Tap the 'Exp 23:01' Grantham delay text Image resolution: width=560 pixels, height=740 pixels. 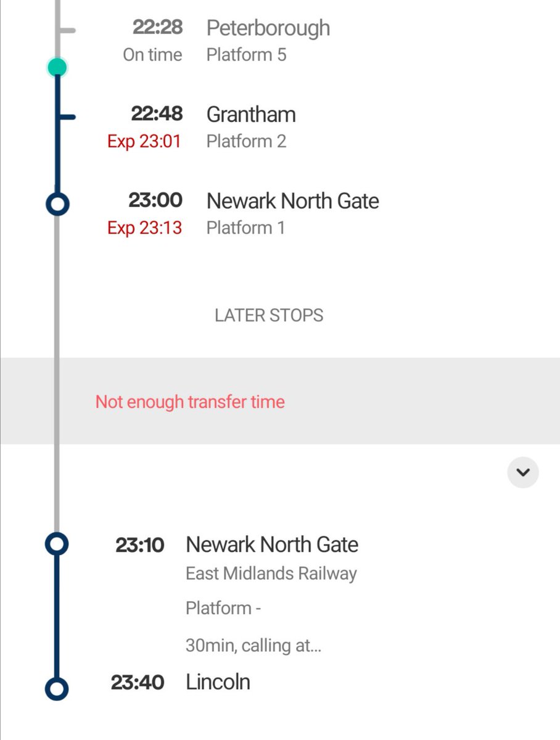click(144, 142)
